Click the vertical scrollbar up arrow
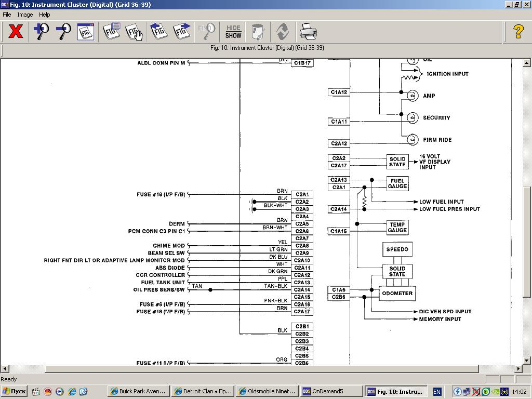 527,63
